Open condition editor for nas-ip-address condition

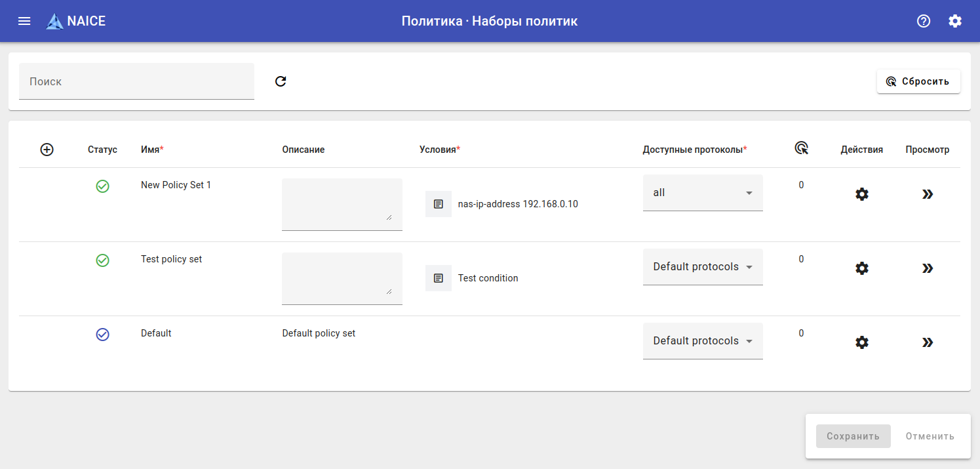coord(439,204)
